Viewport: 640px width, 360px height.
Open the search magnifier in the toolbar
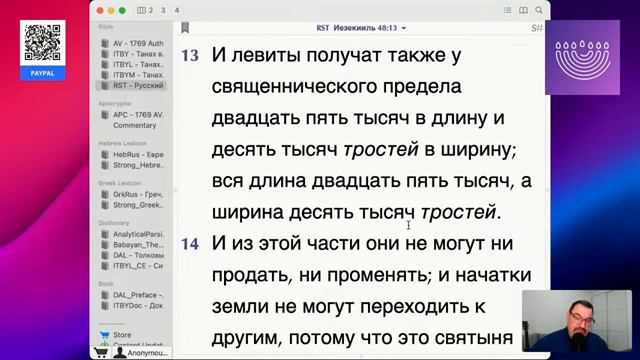coord(539,10)
